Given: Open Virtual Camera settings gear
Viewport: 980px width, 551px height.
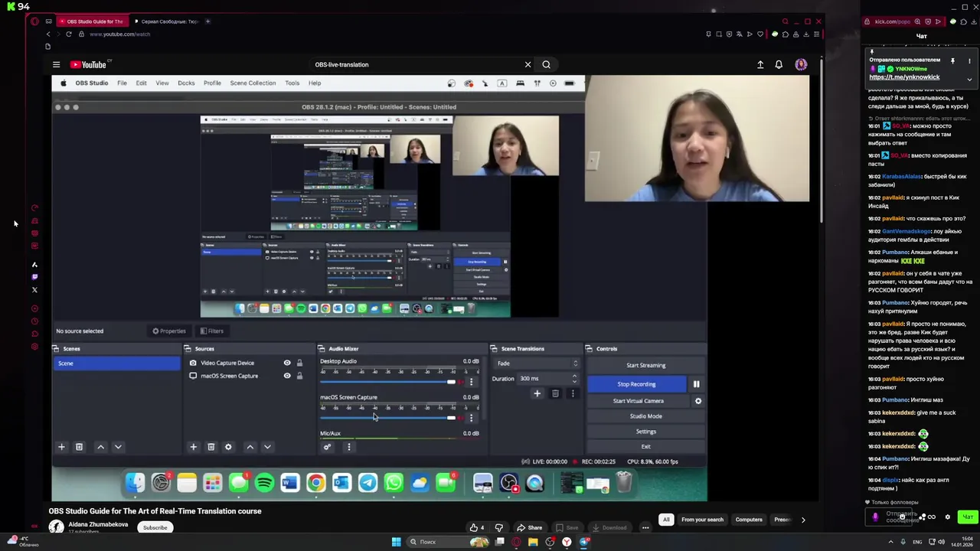Looking at the screenshot, I should click(697, 401).
